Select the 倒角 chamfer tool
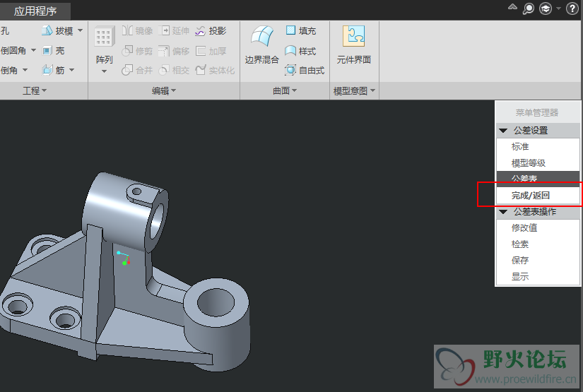Viewport: 583px width, 392px height. coord(9,70)
